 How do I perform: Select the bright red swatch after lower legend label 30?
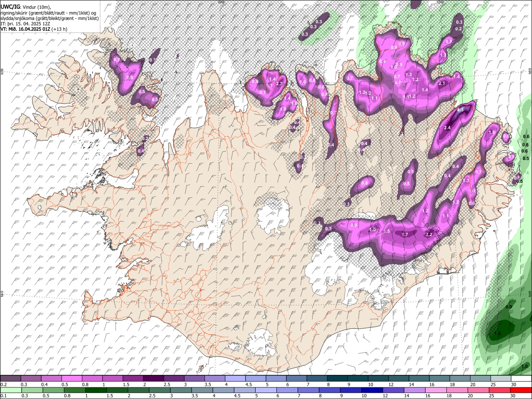click(x=520, y=390)
